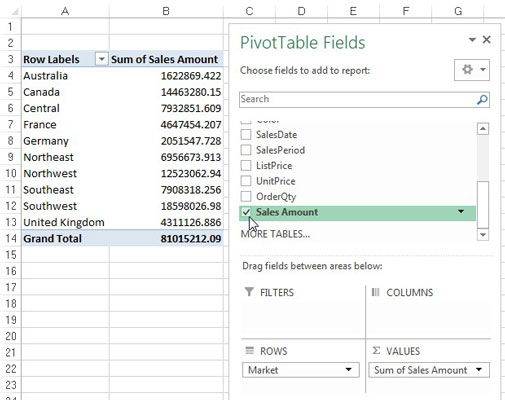Select the Grand Total label cell

pyautogui.click(x=65, y=239)
